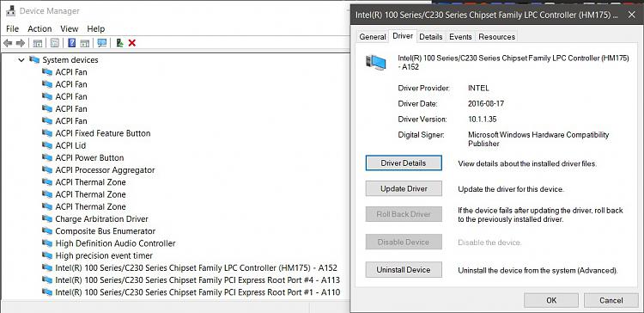Click the Update Driver button
Screen dimensions: 644x313
click(404, 189)
